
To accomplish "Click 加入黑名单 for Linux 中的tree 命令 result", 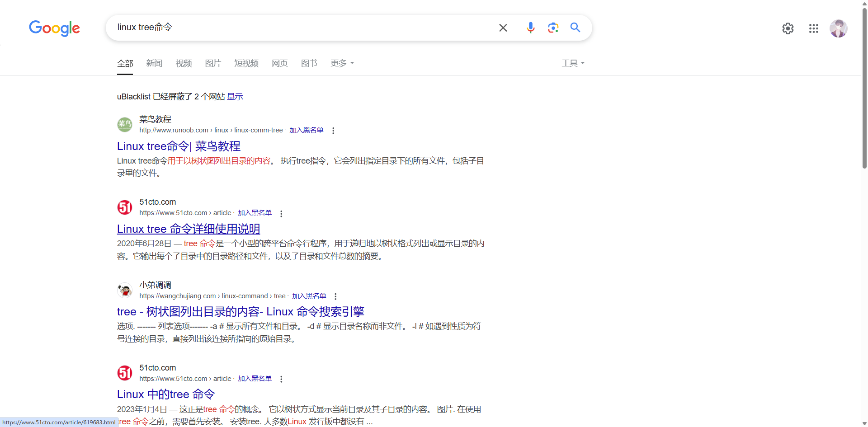I will click(x=255, y=379).
